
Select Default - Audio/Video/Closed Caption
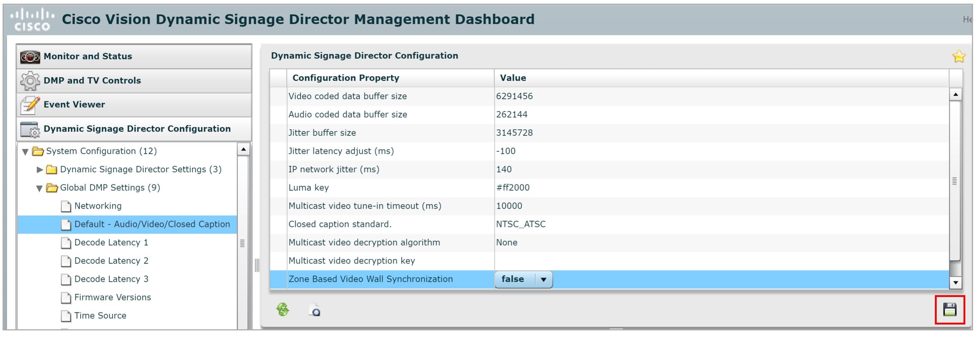[x=152, y=224]
